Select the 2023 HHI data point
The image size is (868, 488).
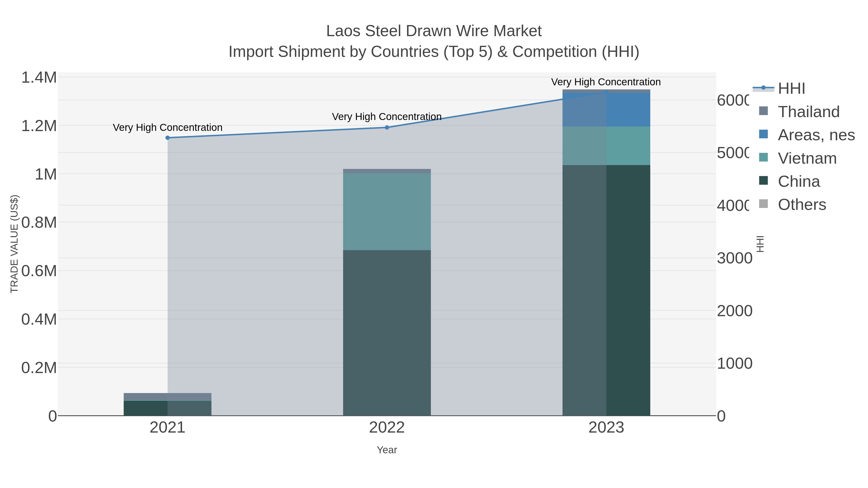tap(606, 92)
